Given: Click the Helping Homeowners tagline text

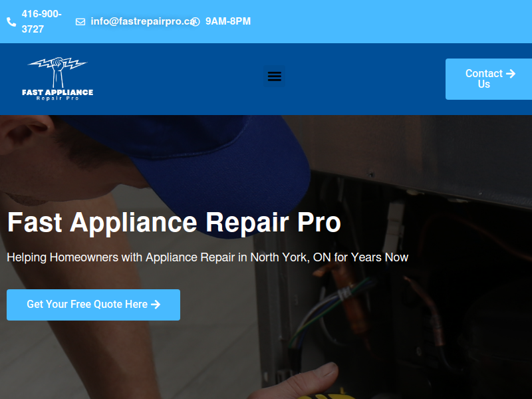Looking at the screenshot, I should [x=207, y=257].
